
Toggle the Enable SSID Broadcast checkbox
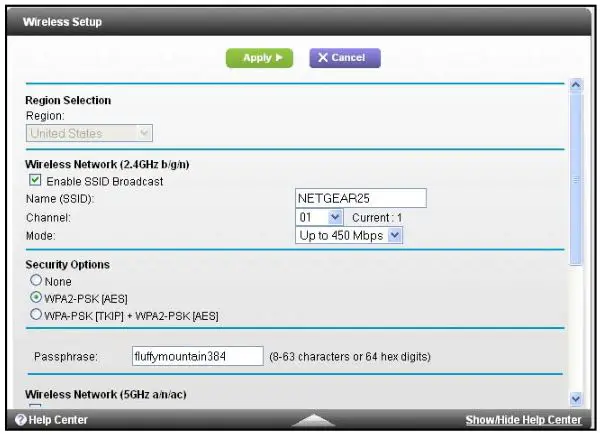(x=36, y=181)
